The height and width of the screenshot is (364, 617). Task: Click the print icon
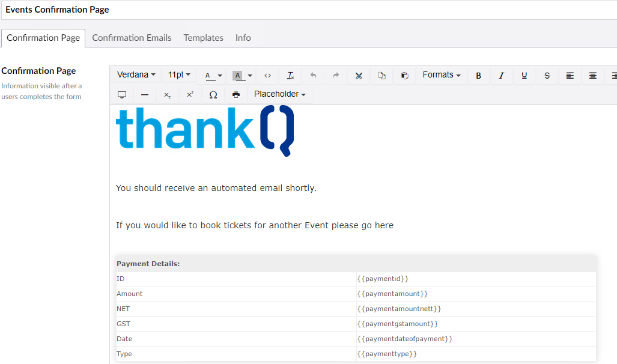pos(236,95)
